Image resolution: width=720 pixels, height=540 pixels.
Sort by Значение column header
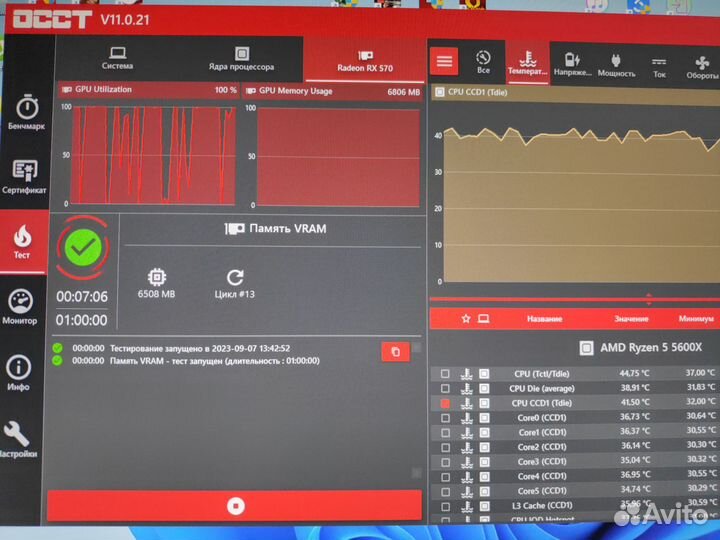point(631,319)
